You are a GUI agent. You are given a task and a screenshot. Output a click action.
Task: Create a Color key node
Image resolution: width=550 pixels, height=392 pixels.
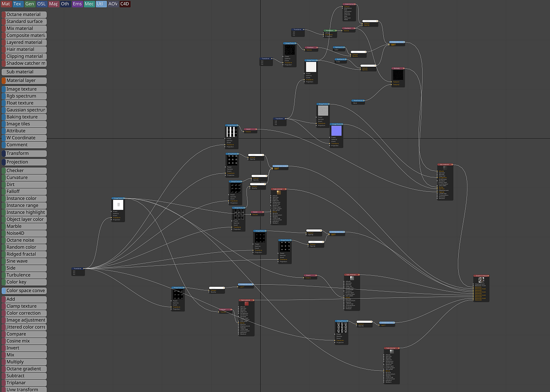(24, 282)
